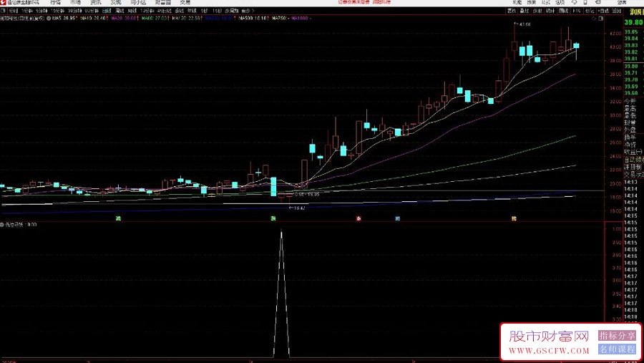Viewport: 644px width, 363px height.
Task: Switch to the 周线 period tab
Action: 119,11
